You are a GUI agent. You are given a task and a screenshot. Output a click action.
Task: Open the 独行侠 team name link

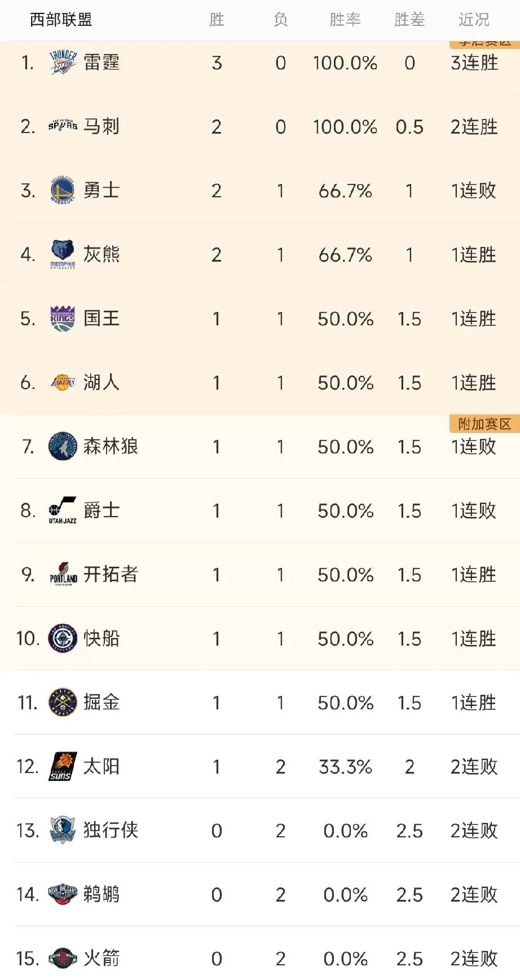pos(111,830)
